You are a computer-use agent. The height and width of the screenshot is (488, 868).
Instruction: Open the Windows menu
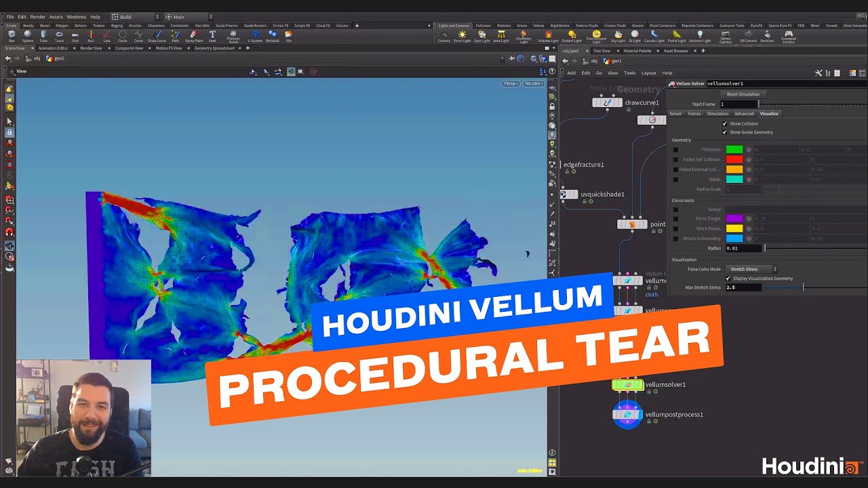(x=77, y=17)
